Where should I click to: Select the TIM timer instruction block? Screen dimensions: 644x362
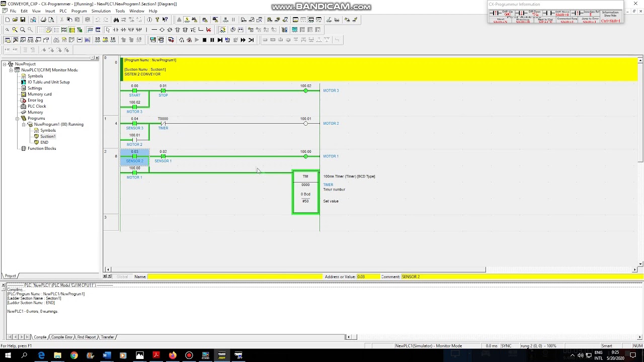coord(305,193)
